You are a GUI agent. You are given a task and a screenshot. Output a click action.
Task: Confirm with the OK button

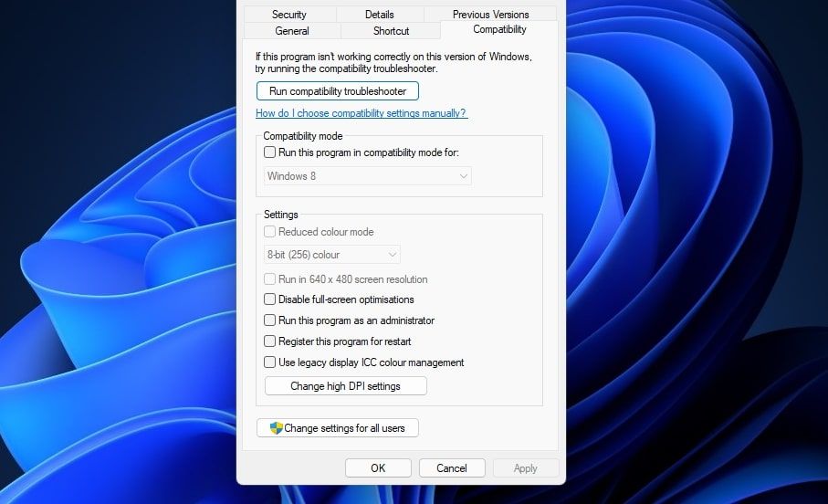coord(378,468)
